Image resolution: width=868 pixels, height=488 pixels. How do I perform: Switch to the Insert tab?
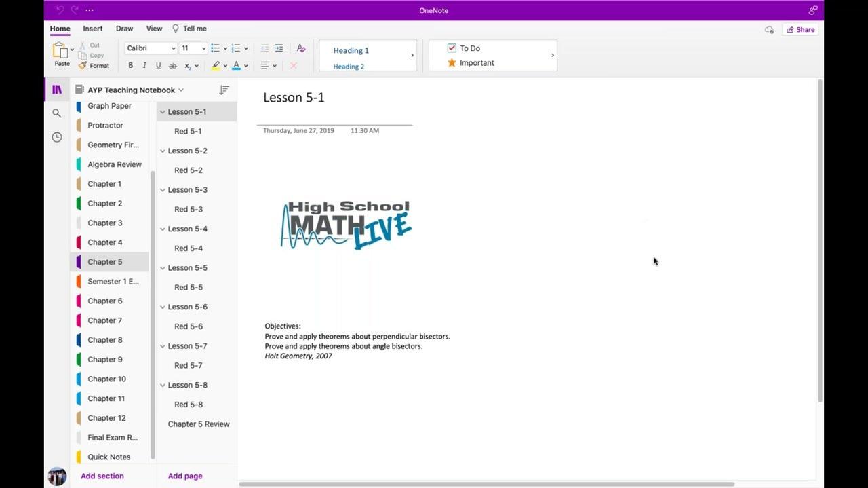tap(93, 29)
